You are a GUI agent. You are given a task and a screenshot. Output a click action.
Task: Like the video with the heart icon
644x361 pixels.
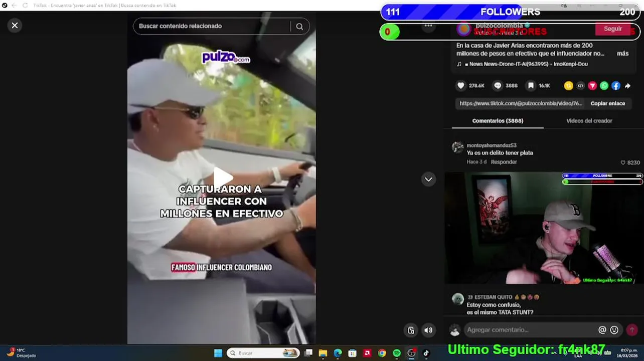point(461,86)
